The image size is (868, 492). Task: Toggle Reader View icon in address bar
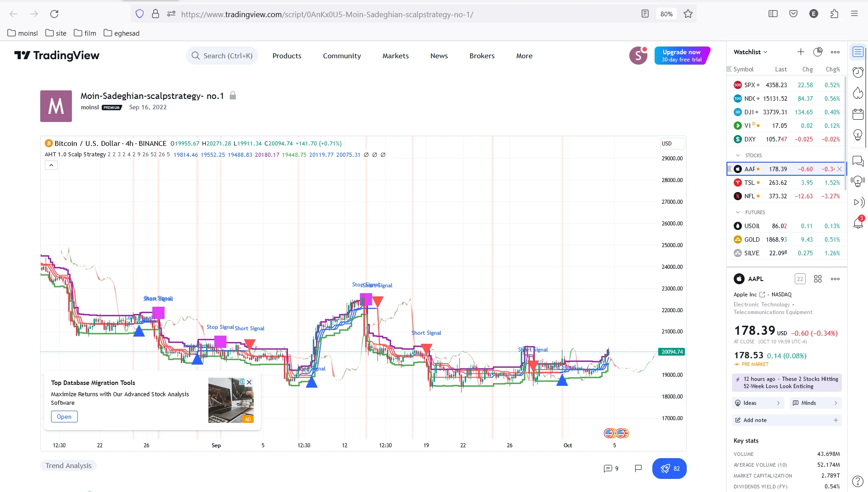[645, 14]
